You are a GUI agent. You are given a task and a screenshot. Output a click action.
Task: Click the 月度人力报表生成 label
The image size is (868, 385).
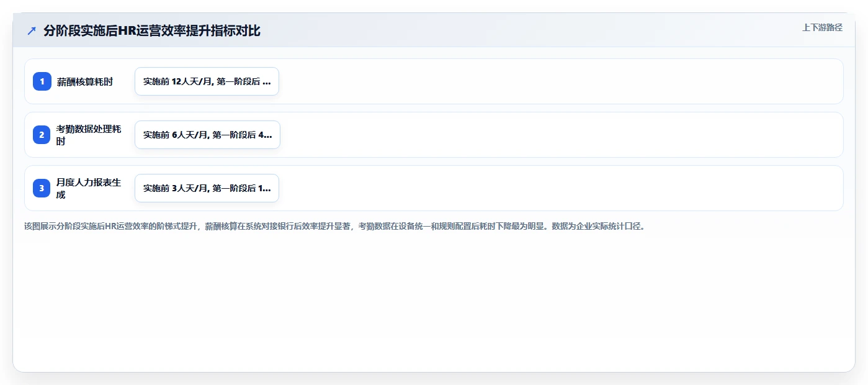pyautogui.click(x=89, y=188)
